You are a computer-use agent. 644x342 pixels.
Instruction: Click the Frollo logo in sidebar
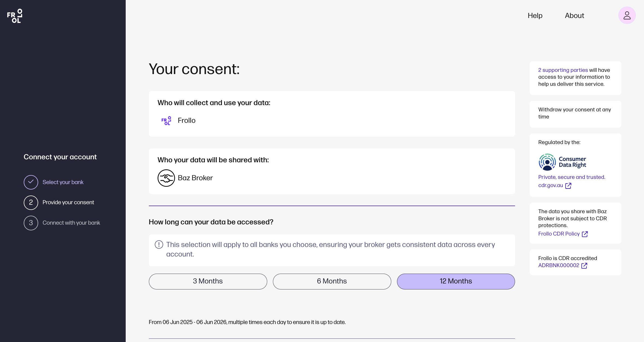(x=15, y=16)
